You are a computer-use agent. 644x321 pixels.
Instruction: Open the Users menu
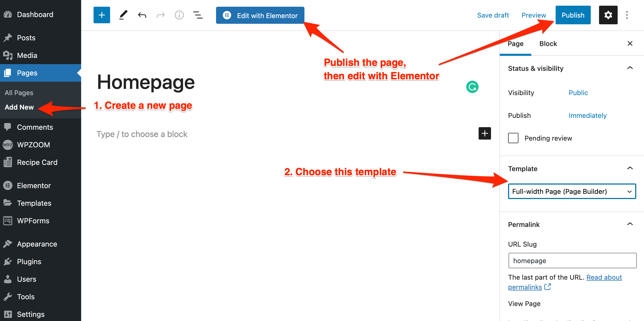point(41,279)
